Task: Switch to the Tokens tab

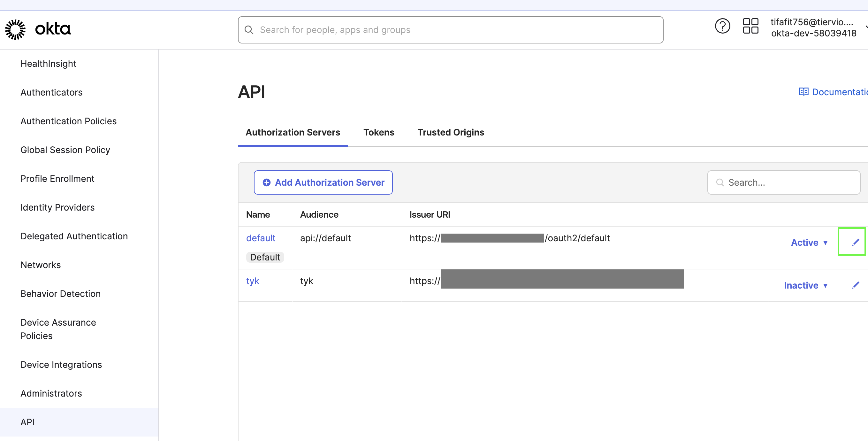Action: pos(379,133)
